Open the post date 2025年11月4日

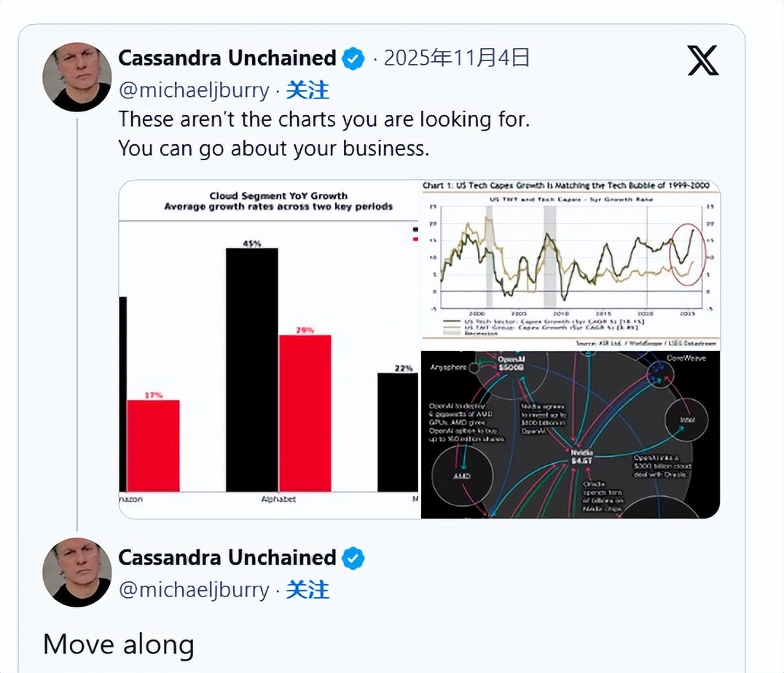[x=457, y=58]
